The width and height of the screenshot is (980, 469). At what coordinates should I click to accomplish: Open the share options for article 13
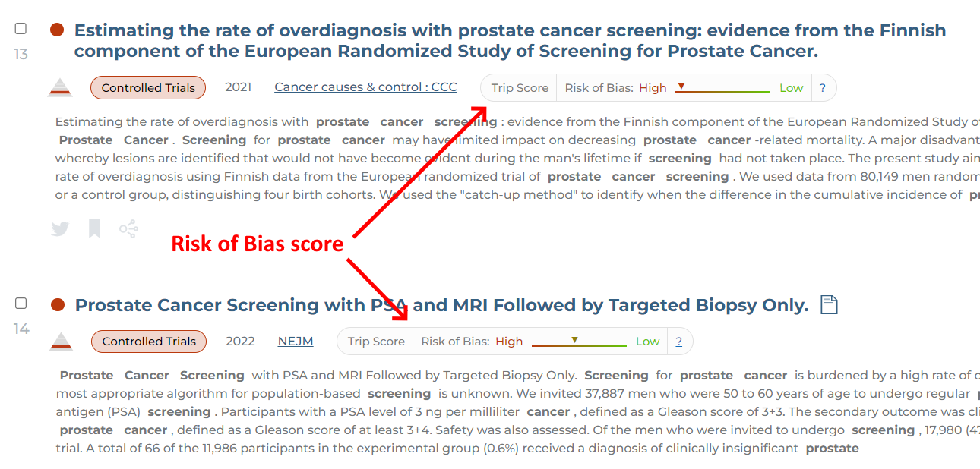pos(128,228)
